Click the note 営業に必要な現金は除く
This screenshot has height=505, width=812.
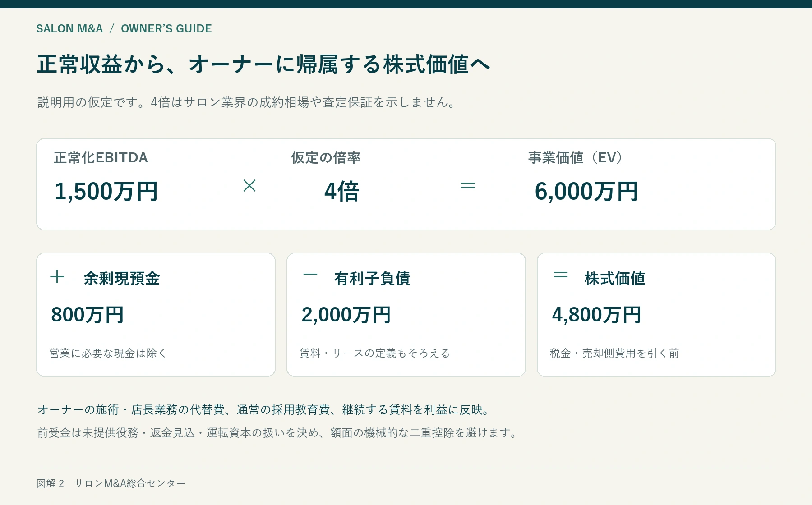click(108, 353)
